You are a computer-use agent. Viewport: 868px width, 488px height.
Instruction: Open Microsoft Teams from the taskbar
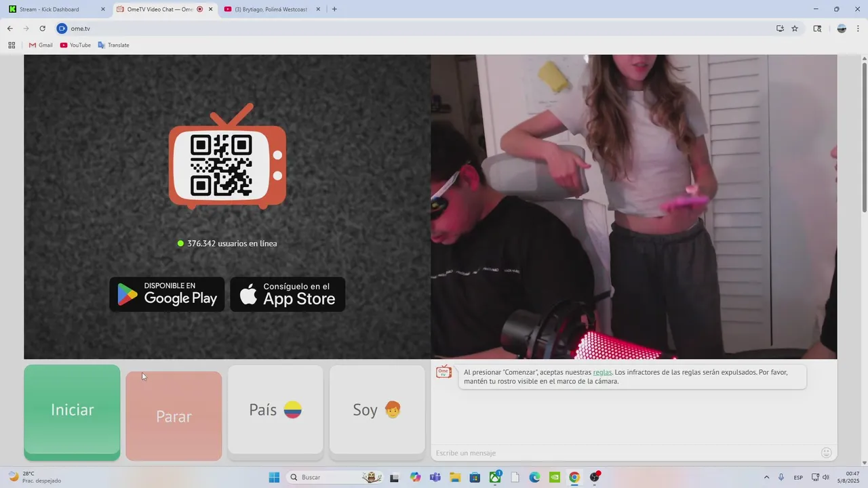pos(435,477)
